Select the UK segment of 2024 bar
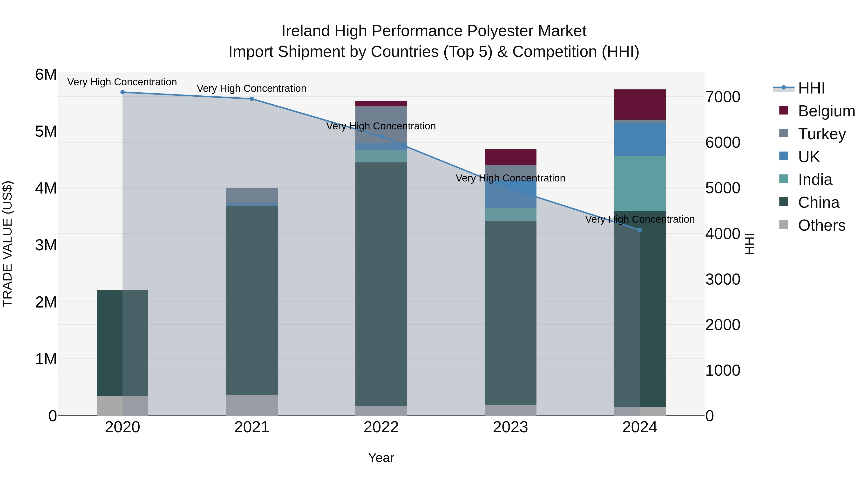This screenshot has height=488, width=868. 640,140
